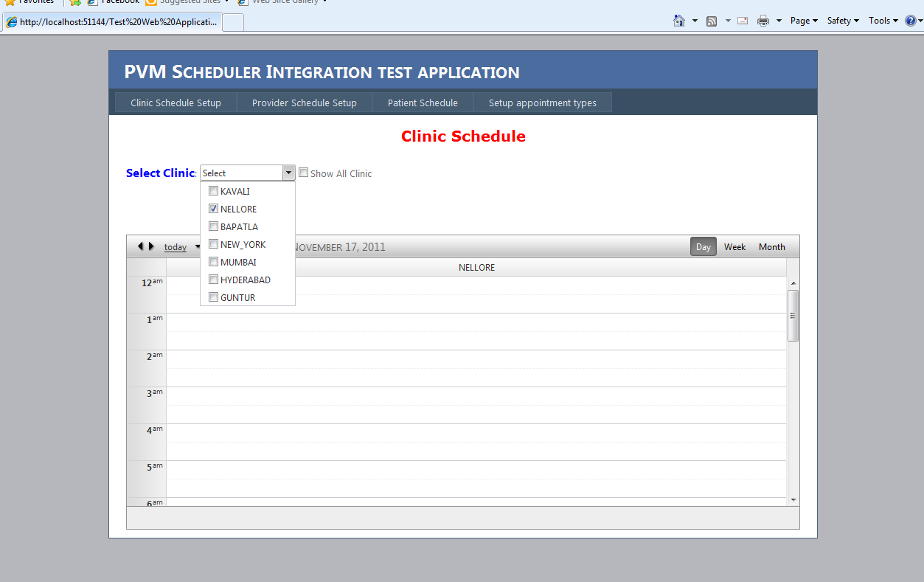
Task: Jump to today in the scheduler
Action: point(176,247)
